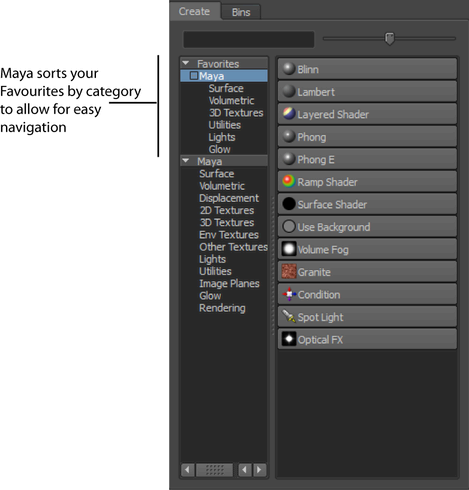Choose the Surface Shader black circle icon
The image size is (469, 490).
(x=289, y=204)
